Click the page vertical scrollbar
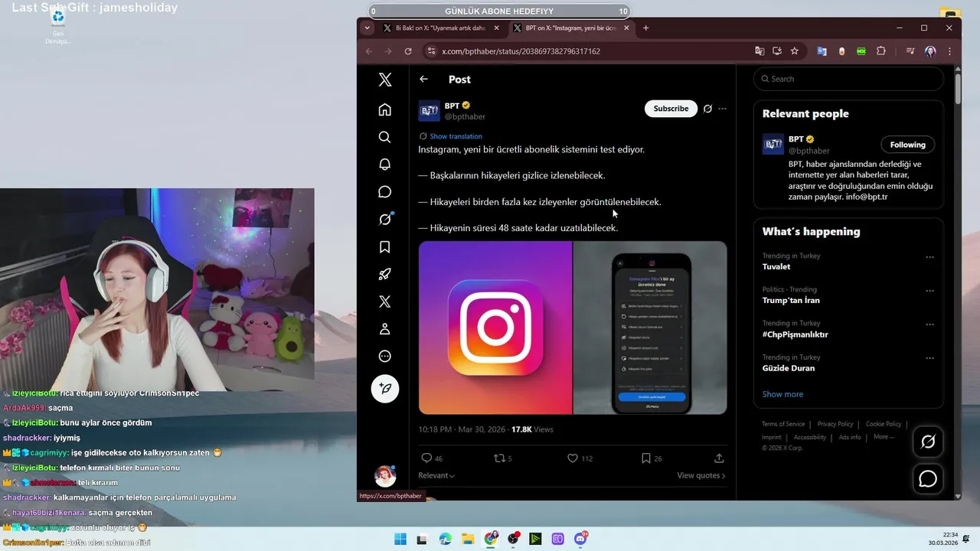The image size is (980, 551). tap(958, 88)
